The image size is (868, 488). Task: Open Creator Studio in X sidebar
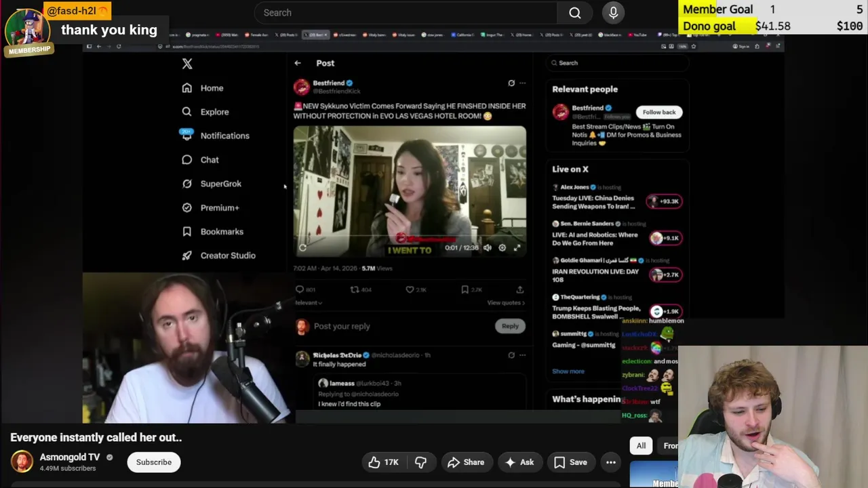(218, 256)
